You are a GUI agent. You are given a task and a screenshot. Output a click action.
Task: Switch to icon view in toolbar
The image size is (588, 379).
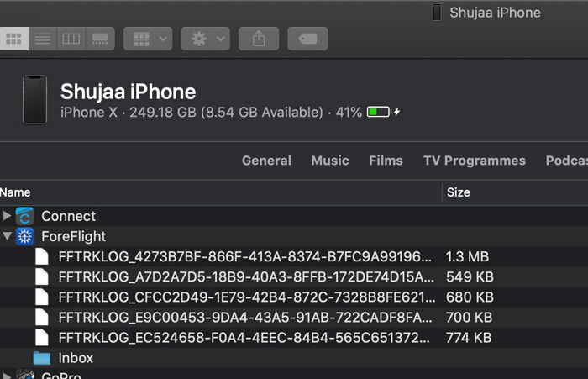(13, 39)
